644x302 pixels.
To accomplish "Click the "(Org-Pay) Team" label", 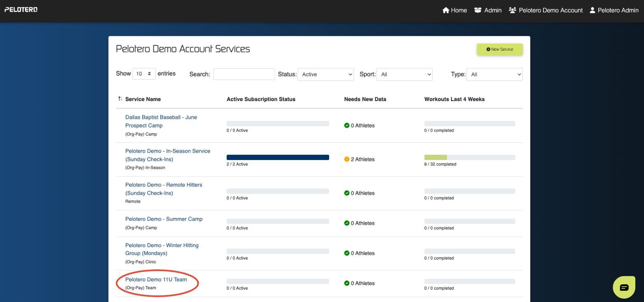I will [141, 288].
